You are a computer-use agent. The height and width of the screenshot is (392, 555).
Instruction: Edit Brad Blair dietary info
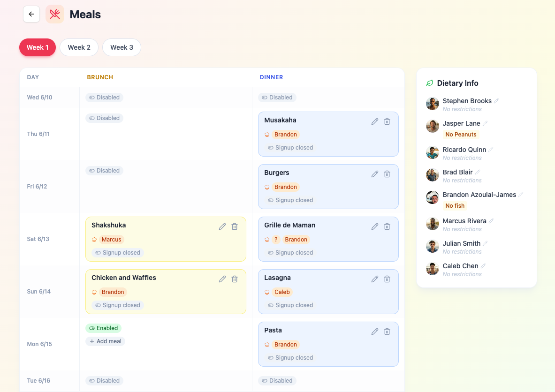[x=478, y=172]
